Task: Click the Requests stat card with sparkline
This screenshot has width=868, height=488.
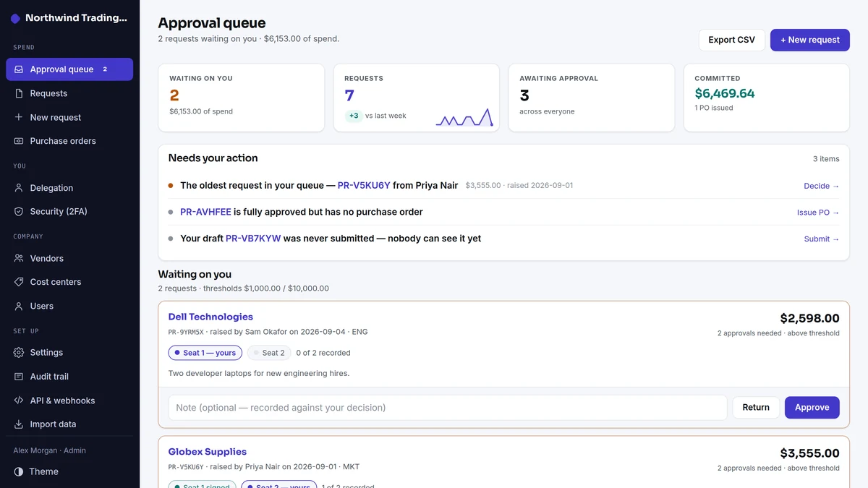Action: [417, 98]
